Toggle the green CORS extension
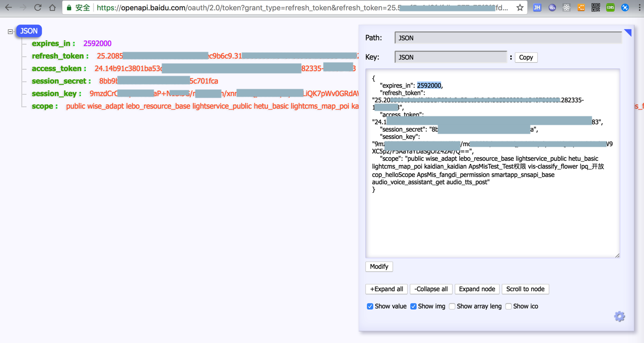 point(610,8)
